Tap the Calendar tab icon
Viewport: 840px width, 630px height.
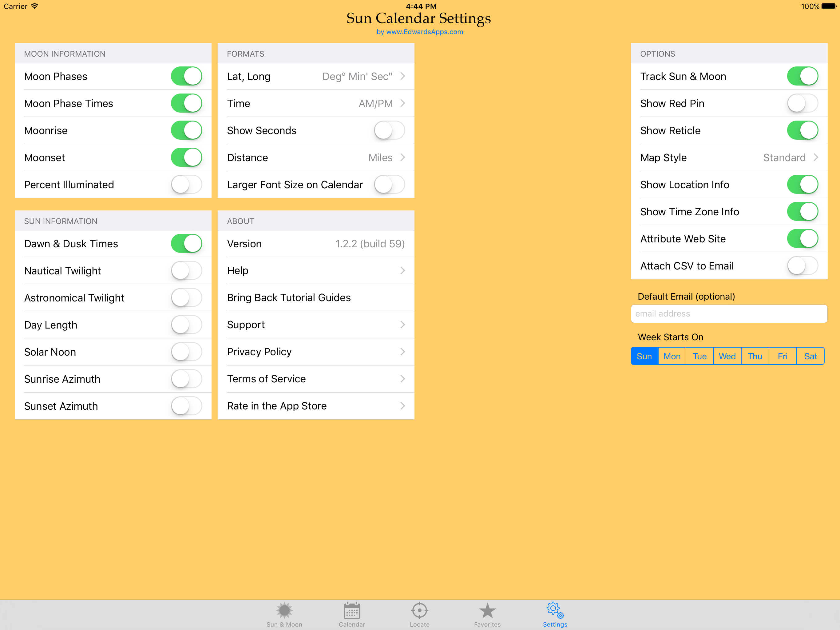(x=352, y=611)
